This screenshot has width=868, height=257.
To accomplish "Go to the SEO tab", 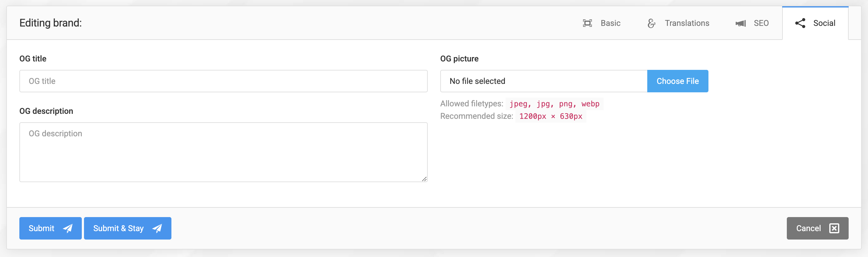I will pyautogui.click(x=761, y=23).
